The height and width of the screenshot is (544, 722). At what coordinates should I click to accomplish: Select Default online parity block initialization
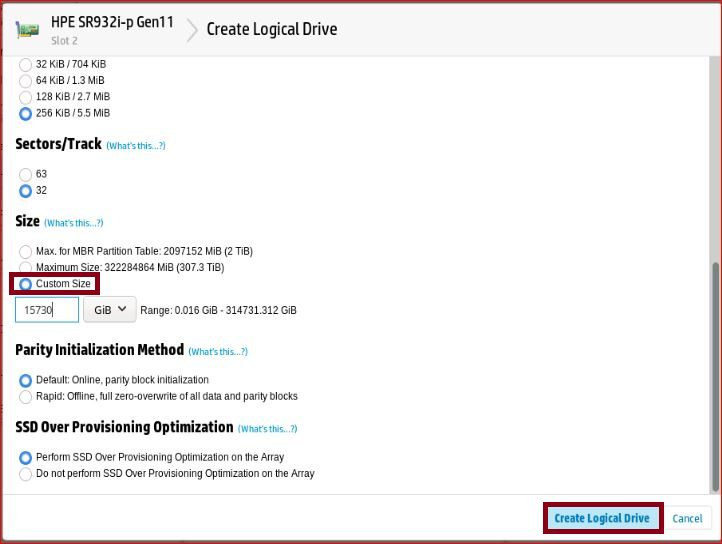26,380
